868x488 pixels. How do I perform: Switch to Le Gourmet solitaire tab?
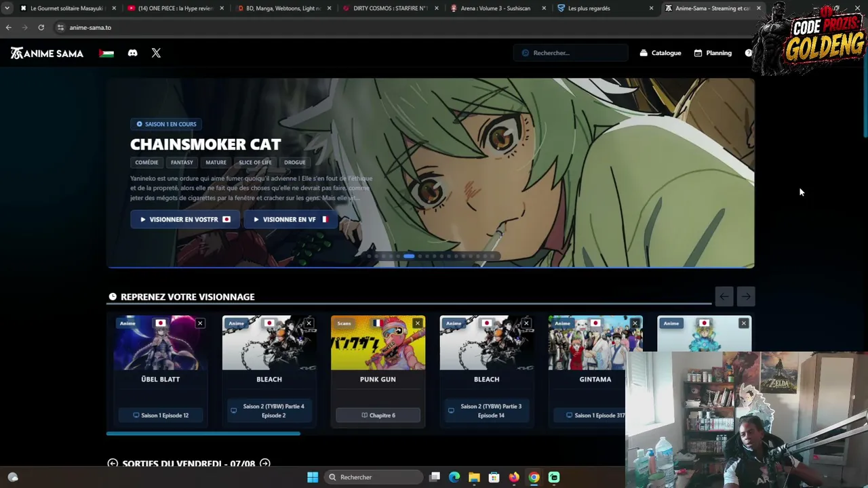tap(68, 8)
